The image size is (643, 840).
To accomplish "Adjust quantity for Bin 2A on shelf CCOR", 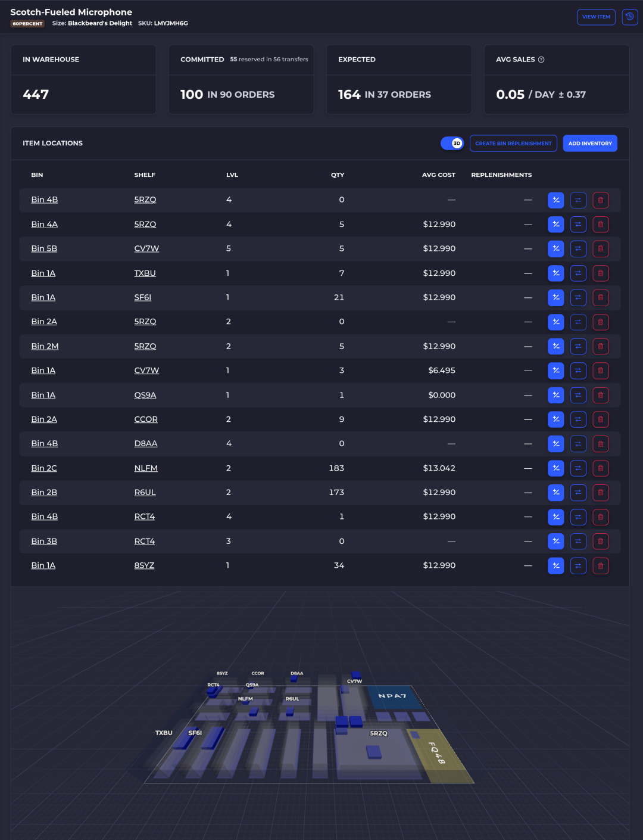I will (555, 419).
